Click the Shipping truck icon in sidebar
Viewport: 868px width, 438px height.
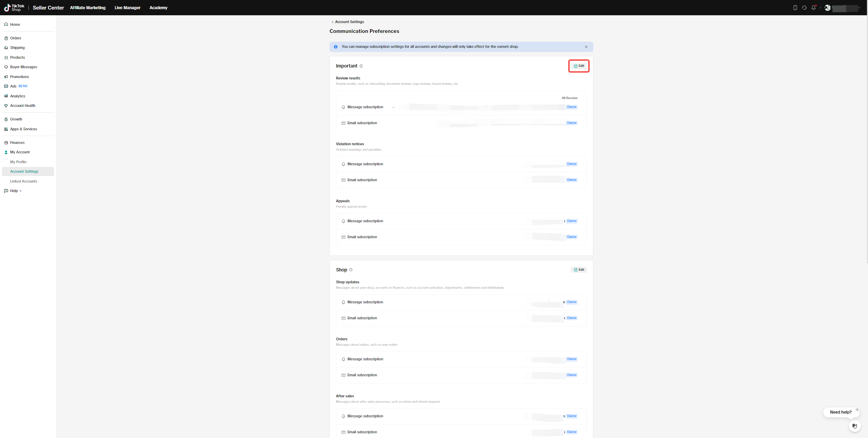(x=6, y=48)
